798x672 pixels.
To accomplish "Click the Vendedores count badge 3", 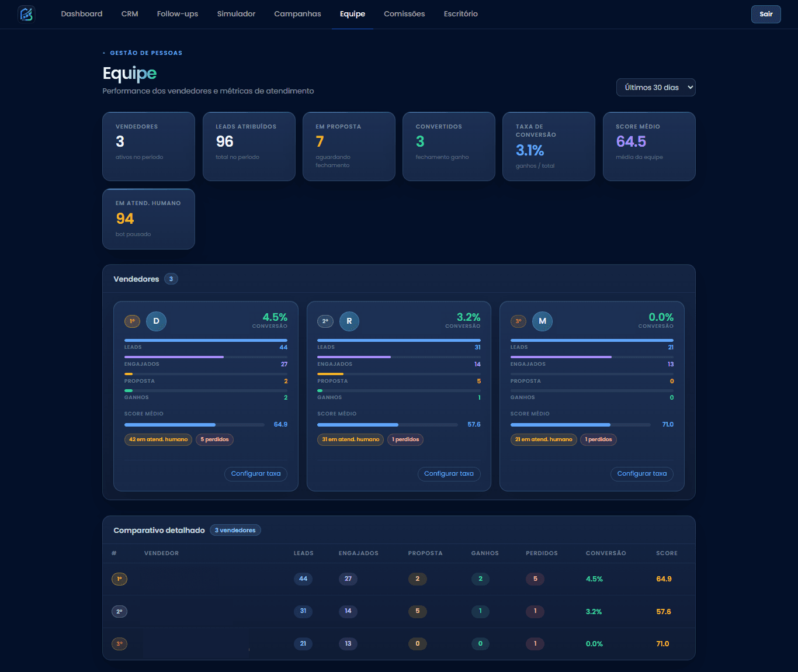I will 171,279.
